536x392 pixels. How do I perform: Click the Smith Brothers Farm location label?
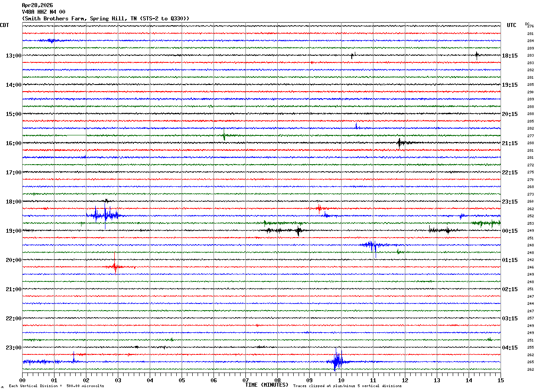point(105,19)
